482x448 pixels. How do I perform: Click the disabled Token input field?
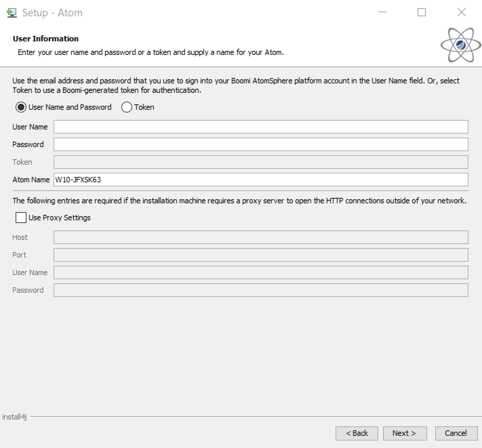(261, 162)
